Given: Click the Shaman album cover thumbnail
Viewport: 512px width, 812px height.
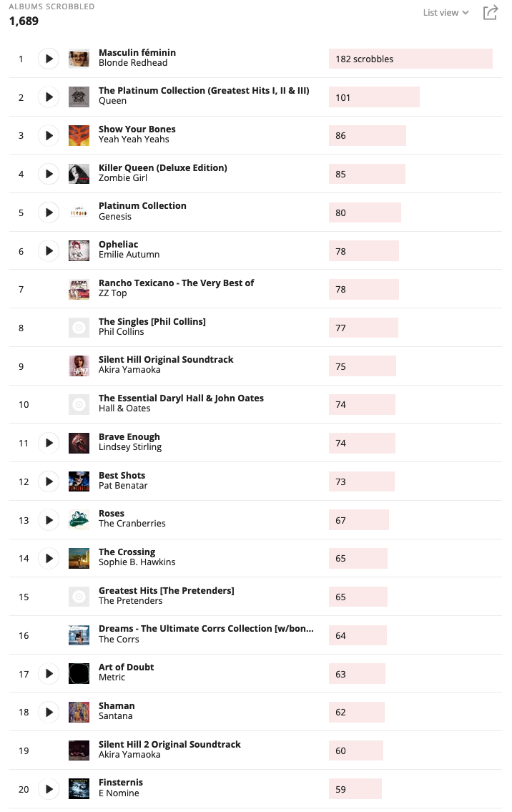Looking at the screenshot, I should tap(79, 712).
